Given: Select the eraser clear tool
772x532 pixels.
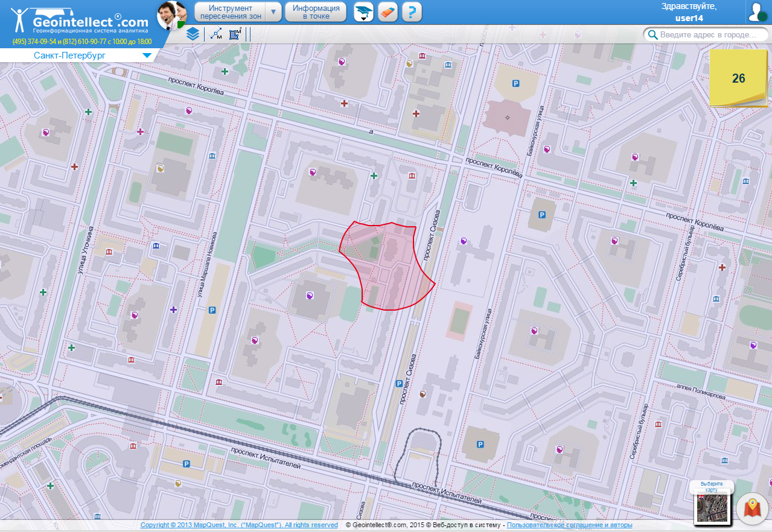Looking at the screenshot, I should (x=388, y=12).
